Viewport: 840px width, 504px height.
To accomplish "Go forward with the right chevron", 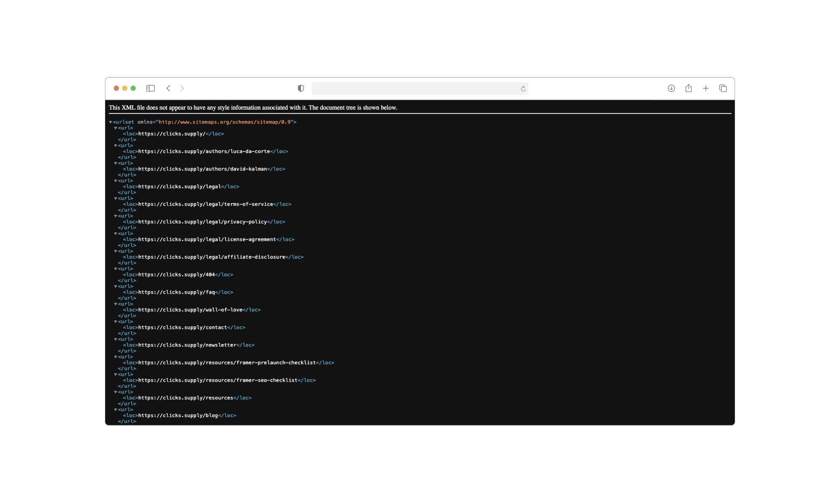I will click(x=182, y=88).
